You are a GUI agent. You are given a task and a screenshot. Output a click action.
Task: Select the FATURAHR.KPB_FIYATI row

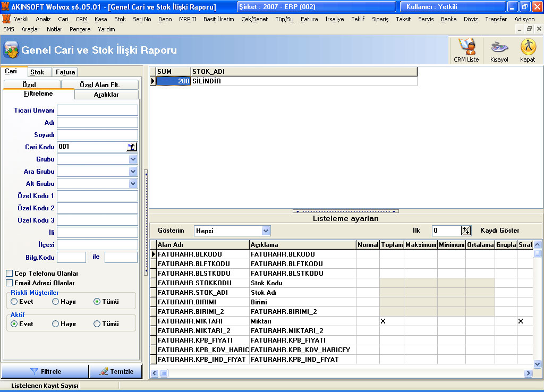pyautogui.click(x=342, y=340)
